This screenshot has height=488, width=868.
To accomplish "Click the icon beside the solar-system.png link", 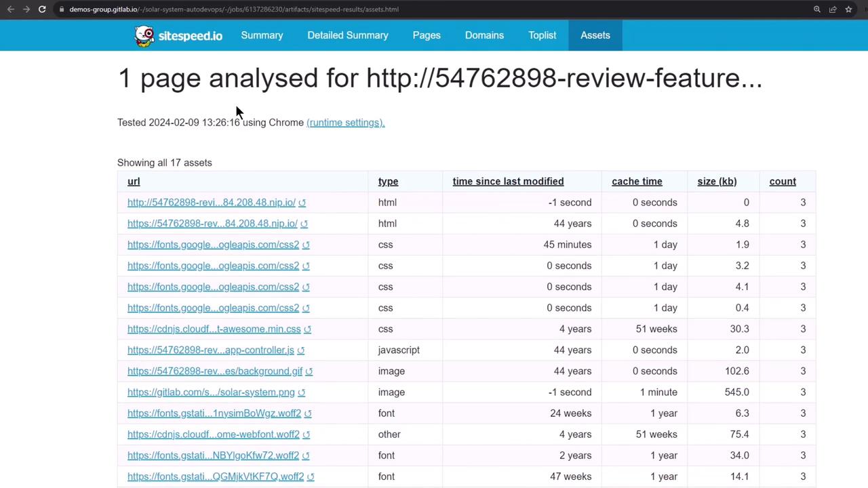I will [302, 392].
